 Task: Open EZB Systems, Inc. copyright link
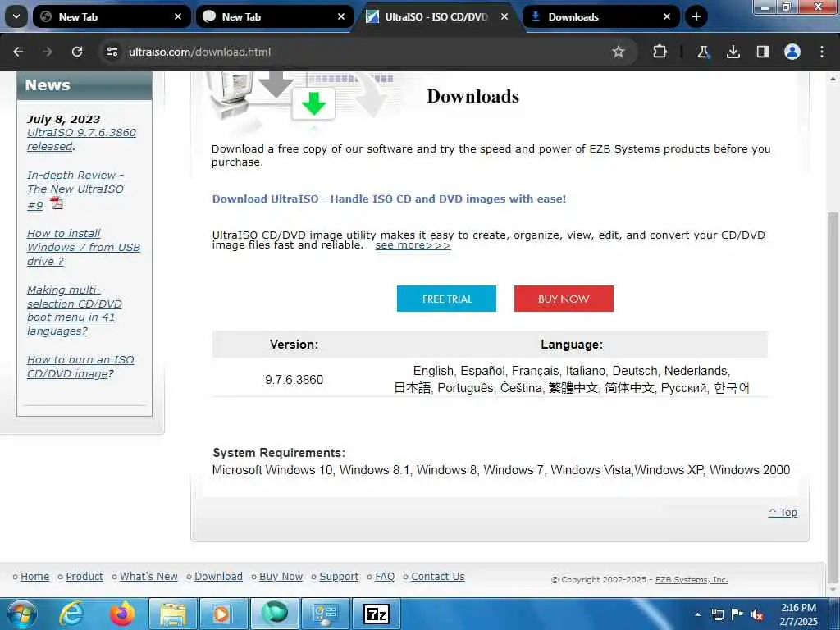point(692,580)
